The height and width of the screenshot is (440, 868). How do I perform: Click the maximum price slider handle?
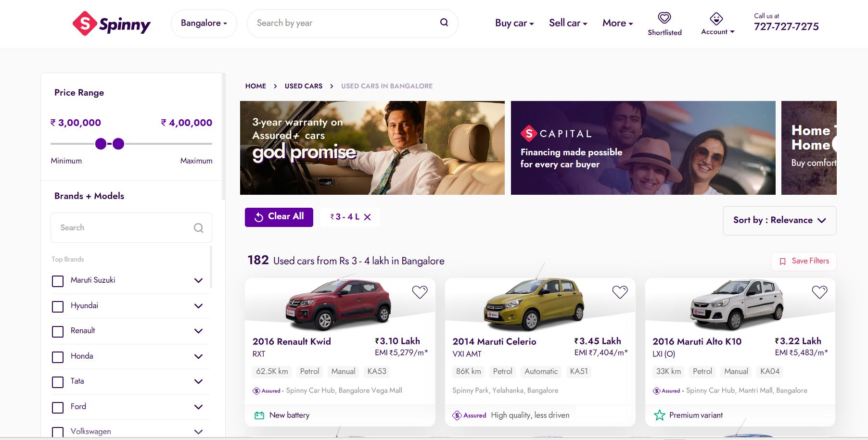pyautogui.click(x=118, y=144)
